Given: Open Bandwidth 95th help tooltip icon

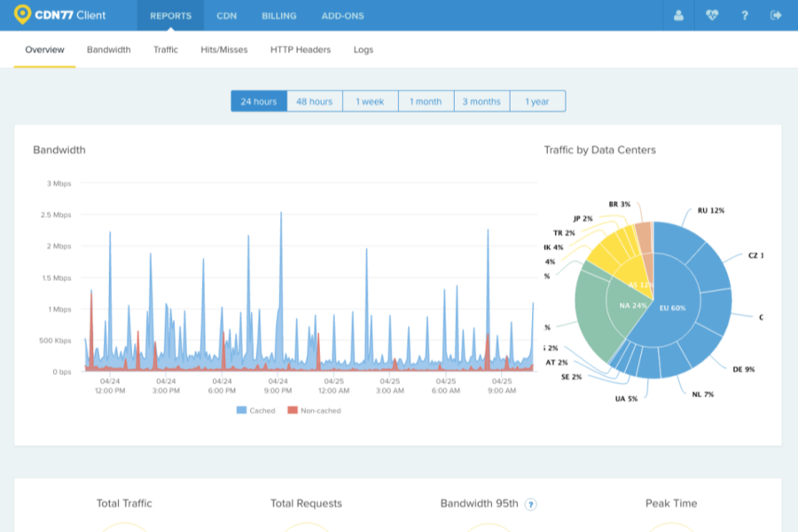Looking at the screenshot, I should point(530,505).
